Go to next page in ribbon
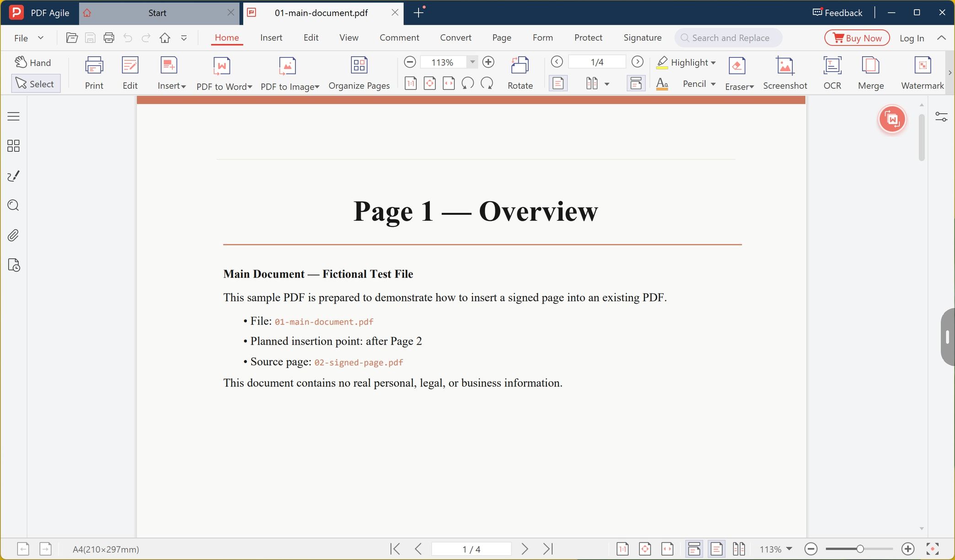This screenshot has height=560, width=955. pos(637,62)
